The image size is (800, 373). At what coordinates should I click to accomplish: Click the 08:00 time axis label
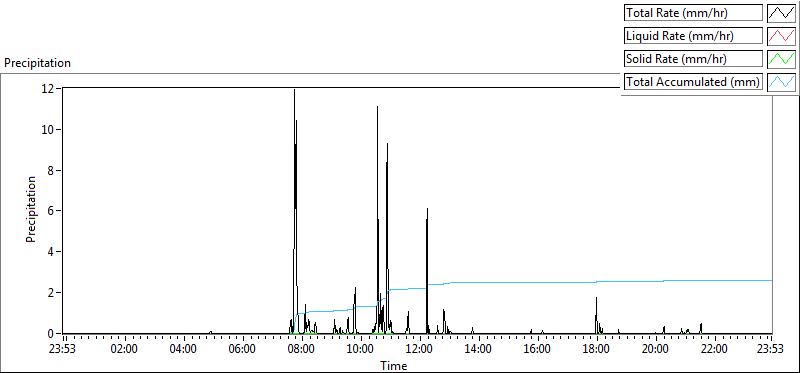302,350
